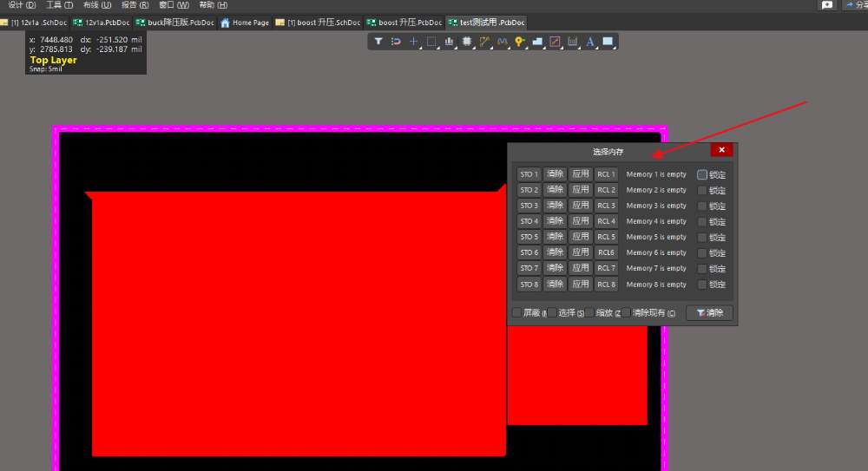Open the 布线 (U) menu

pyautogui.click(x=97, y=5)
